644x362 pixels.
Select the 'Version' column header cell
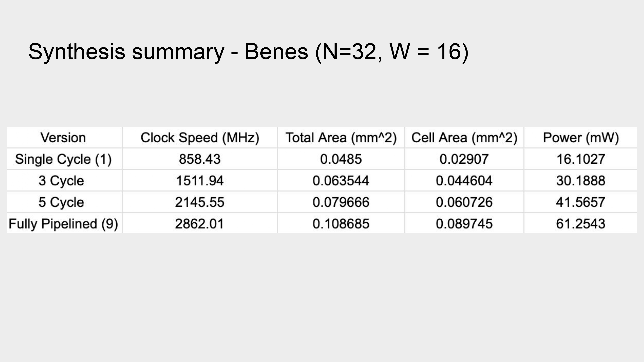63,138
